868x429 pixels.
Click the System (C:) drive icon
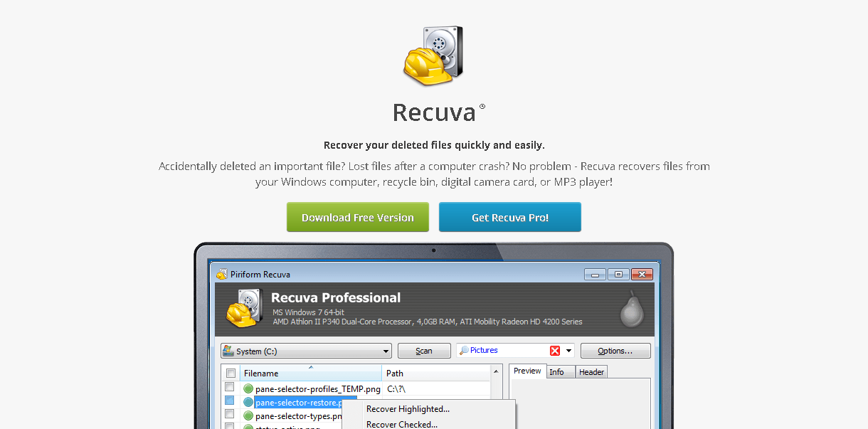click(228, 351)
